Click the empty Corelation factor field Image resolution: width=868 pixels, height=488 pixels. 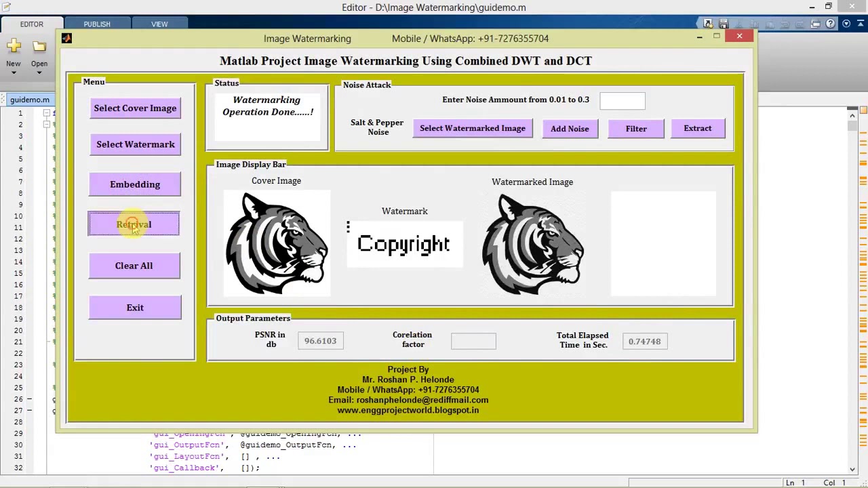click(x=473, y=341)
